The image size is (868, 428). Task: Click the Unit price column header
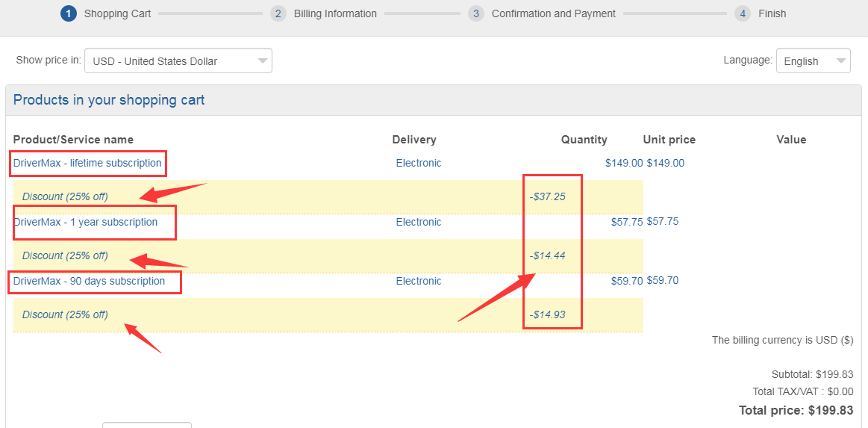point(669,140)
